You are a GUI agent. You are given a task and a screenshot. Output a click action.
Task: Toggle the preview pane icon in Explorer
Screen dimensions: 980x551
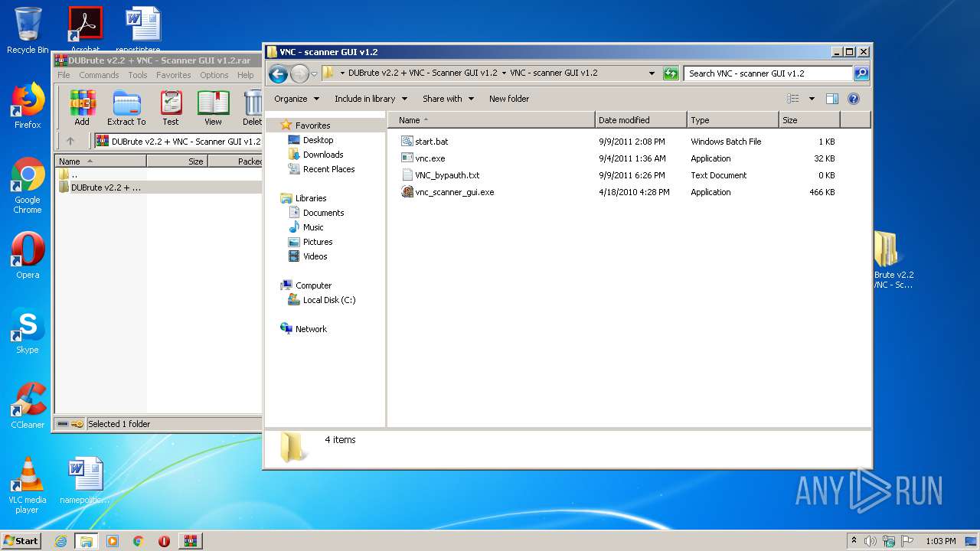(x=832, y=99)
